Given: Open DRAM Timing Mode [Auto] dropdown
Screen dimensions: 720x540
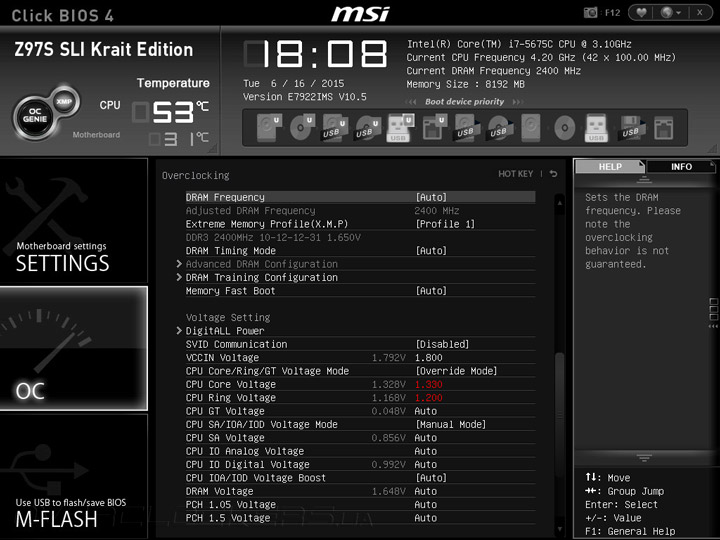Looking at the screenshot, I should click(431, 251).
